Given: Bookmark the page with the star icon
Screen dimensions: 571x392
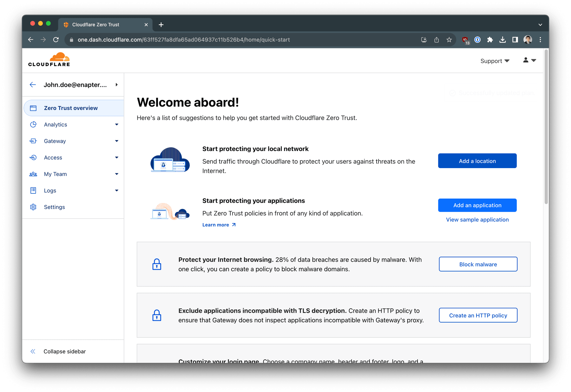Looking at the screenshot, I should click(449, 40).
